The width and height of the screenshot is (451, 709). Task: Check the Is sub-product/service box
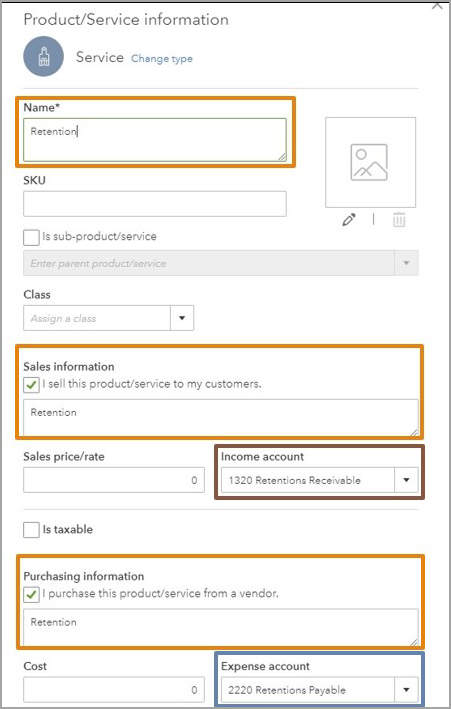click(x=31, y=237)
